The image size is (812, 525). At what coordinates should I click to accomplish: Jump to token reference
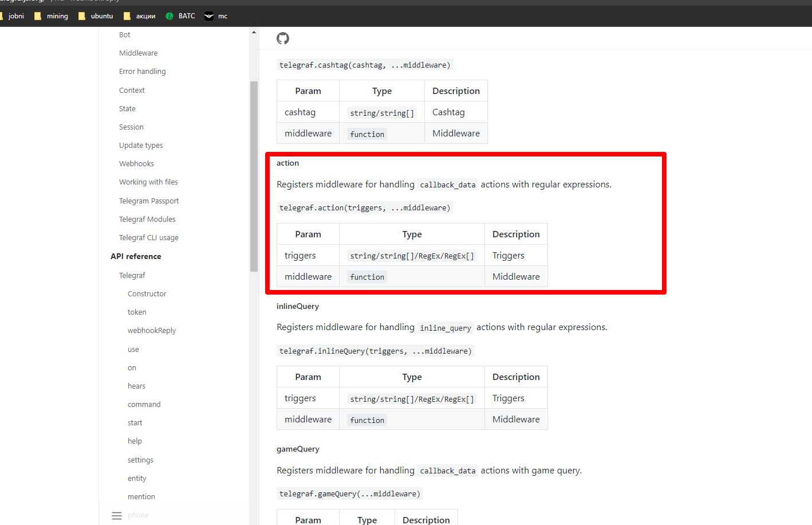point(137,312)
